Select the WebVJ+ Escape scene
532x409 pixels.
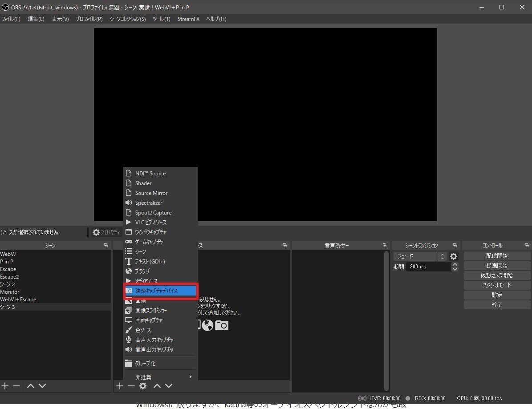pyautogui.click(x=55, y=300)
